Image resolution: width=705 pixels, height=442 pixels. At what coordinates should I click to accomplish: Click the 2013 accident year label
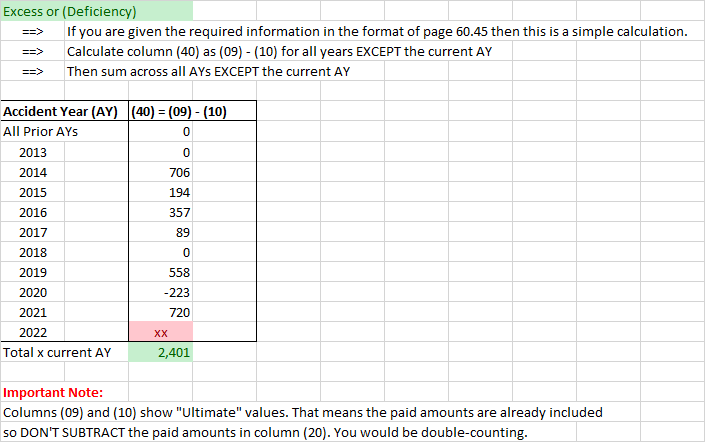point(33,151)
